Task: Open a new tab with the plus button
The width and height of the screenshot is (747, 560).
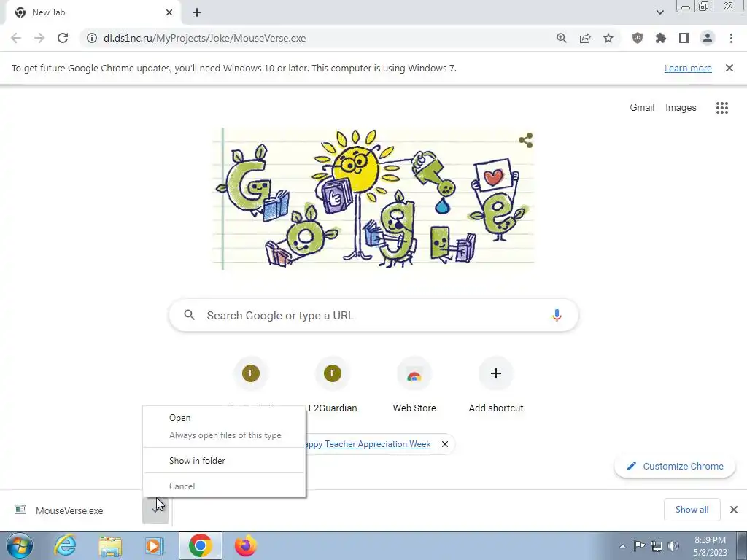Action: (x=197, y=12)
